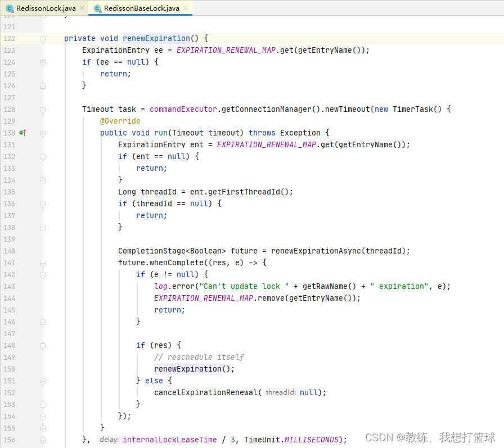The width and height of the screenshot is (504, 448).
Task: Collapse the renewExpiration method fold marker
Action: pos(43,38)
